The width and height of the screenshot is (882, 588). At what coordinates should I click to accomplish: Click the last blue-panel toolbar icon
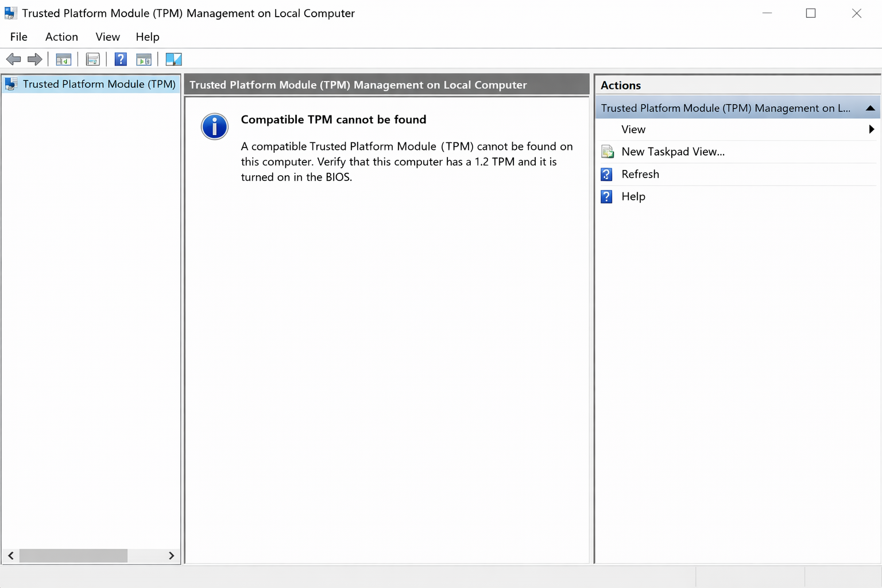173,59
